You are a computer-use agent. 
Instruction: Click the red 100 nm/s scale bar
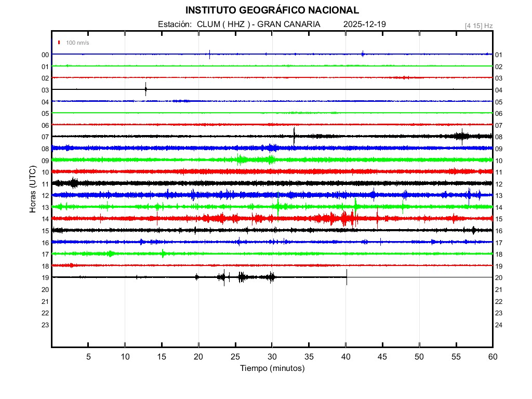pos(60,43)
